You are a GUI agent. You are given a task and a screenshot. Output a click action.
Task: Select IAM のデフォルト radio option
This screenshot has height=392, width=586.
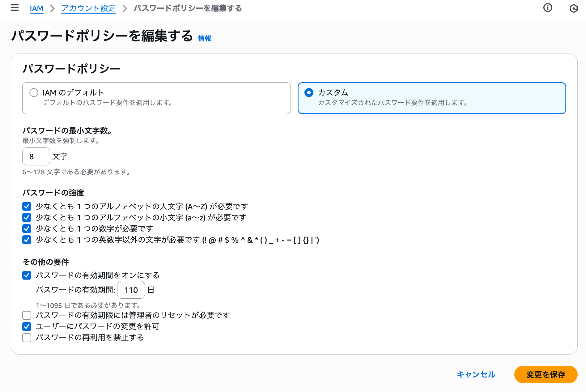click(x=34, y=92)
